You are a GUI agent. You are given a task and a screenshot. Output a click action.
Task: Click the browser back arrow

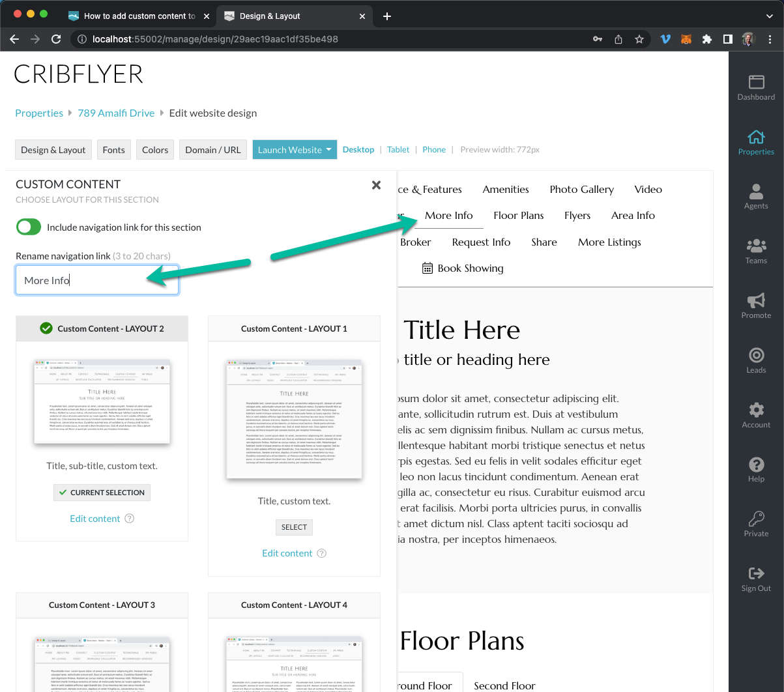click(14, 39)
